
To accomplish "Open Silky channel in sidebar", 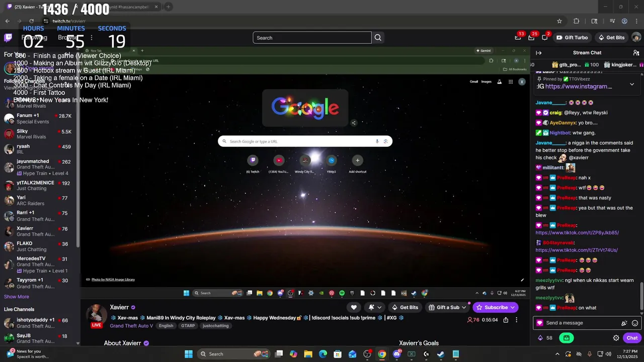I will click(39, 134).
